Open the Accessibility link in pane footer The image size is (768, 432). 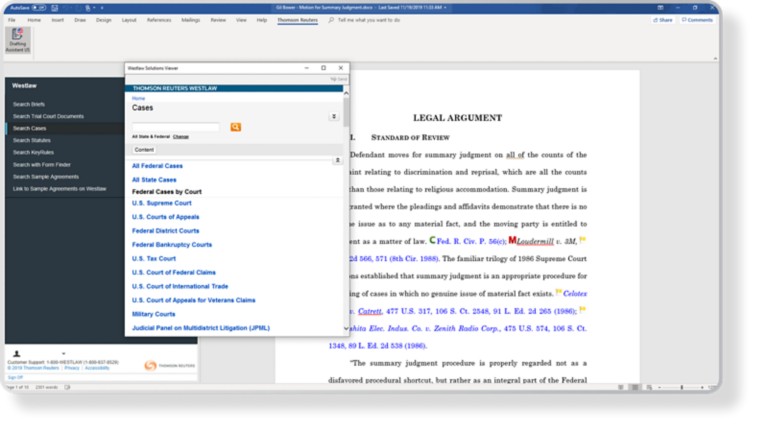tap(97, 368)
